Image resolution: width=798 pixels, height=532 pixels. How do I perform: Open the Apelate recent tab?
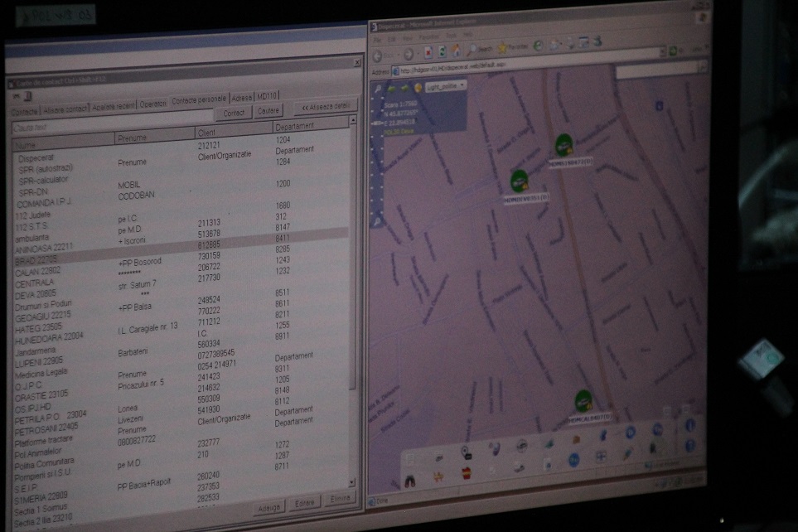[114, 107]
